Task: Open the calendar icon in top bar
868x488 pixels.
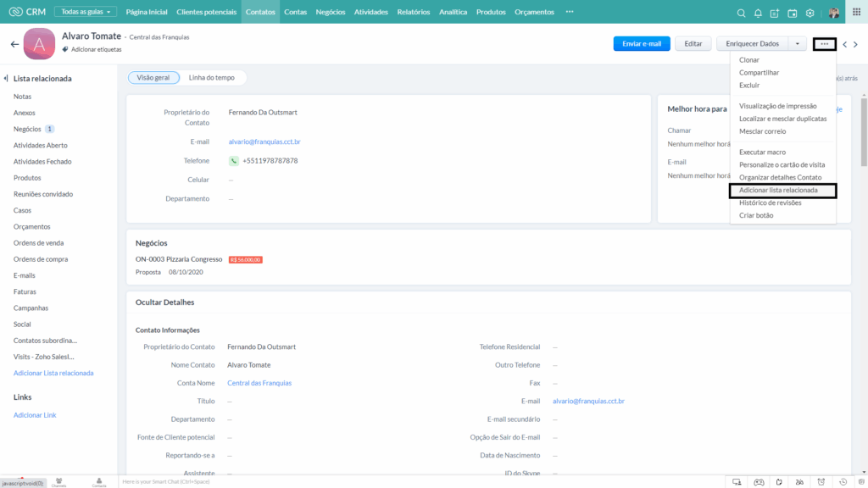Action: point(793,13)
